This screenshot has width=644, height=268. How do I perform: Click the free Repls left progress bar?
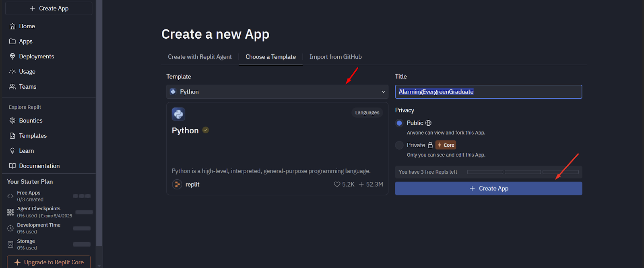point(523,172)
